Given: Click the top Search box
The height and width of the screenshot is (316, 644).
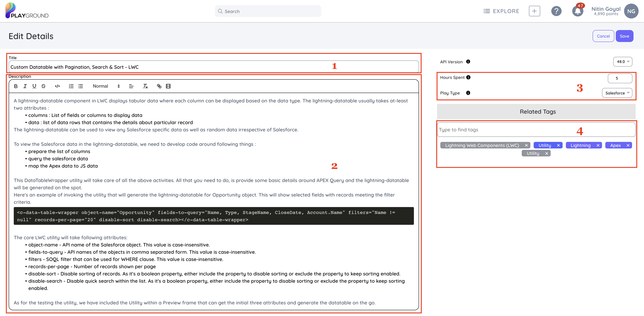Looking at the screenshot, I should pos(268,11).
